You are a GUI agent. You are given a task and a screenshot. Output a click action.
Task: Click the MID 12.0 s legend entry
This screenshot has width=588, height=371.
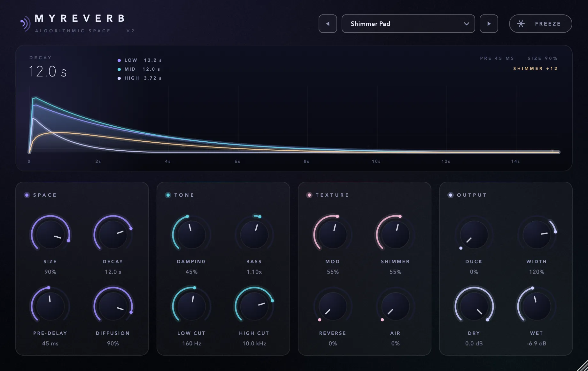tap(139, 69)
